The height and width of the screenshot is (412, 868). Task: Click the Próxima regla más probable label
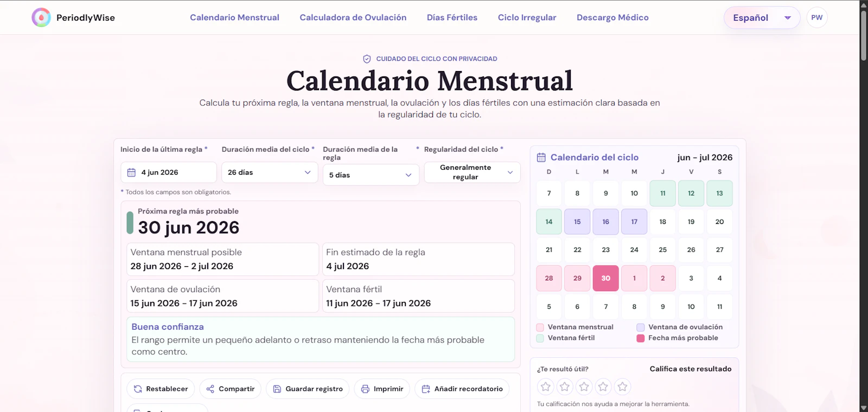(188, 211)
